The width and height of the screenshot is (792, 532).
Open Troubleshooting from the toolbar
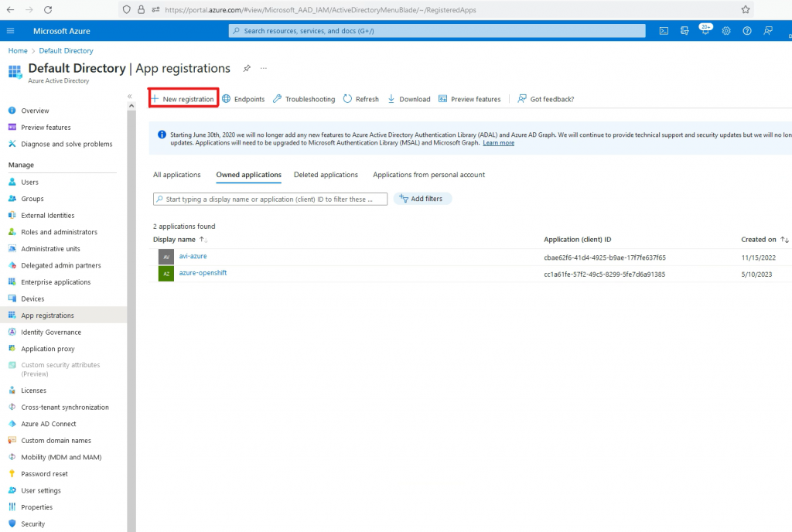pyautogui.click(x=304, y=99)
